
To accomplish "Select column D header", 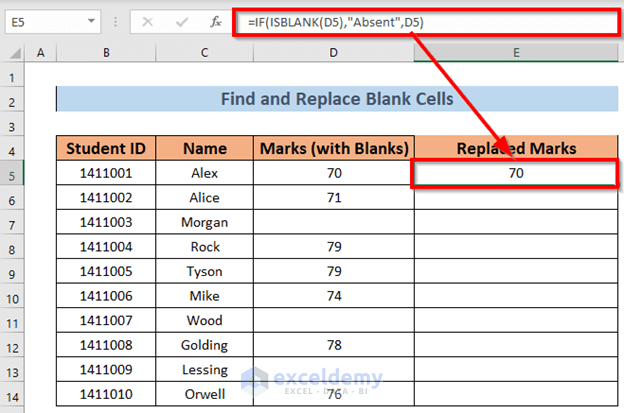I will 333,53.
